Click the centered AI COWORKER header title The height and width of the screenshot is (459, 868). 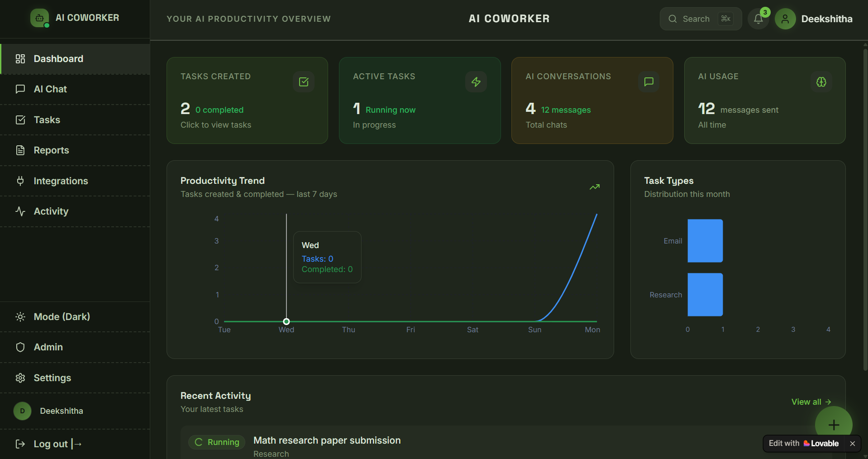point(509,19)
